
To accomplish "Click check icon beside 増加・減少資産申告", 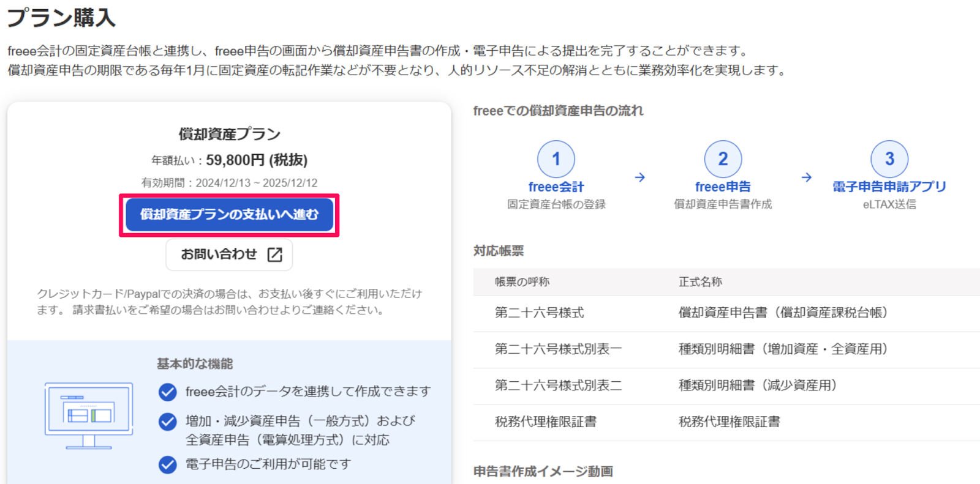I will coord(168,422).
